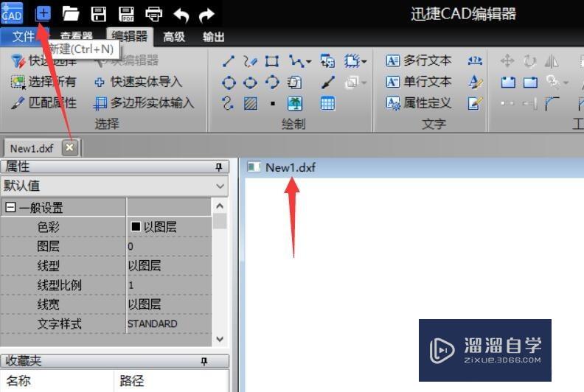Click the redo arrow
Screen dimensions: 584x392
click(x=206, y=15)
